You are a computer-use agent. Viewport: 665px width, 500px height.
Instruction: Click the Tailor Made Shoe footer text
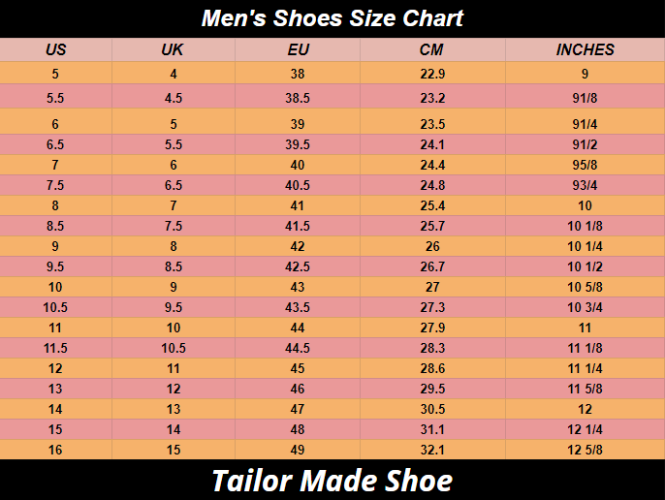[332, 480]
